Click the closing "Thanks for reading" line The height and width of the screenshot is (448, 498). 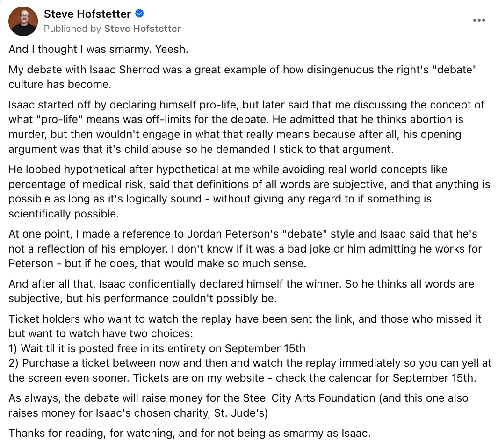(x=189, y=434)
